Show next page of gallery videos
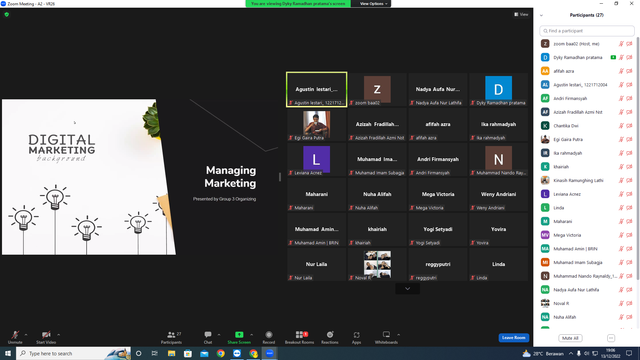Image resolution: width=640 pixels, height=360 pixels. (407, 289)
